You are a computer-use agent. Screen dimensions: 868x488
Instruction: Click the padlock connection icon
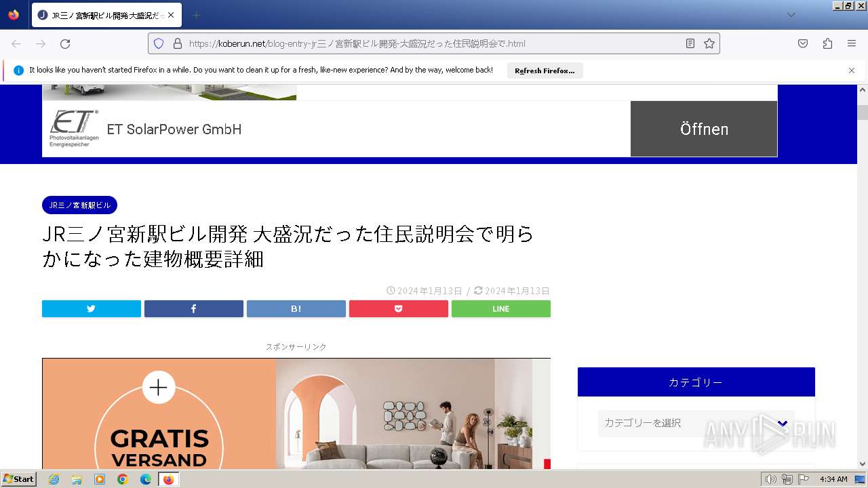click(x=178, y=43)
